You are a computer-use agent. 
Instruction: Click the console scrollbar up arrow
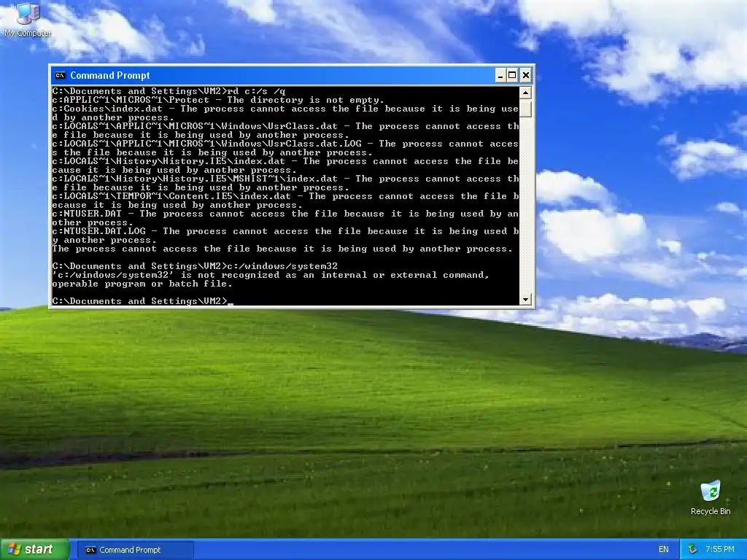click(x=525, y=93)
